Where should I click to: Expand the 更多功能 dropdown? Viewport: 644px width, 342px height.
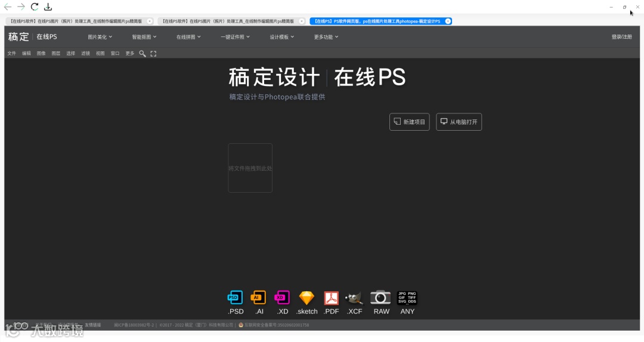point(326,37)
